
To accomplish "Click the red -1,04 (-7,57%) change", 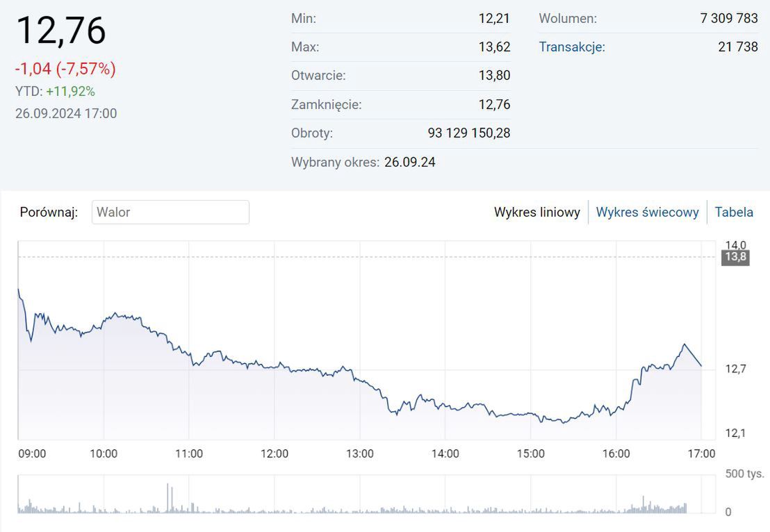I will pyautogui.click(x=65, y=69).
